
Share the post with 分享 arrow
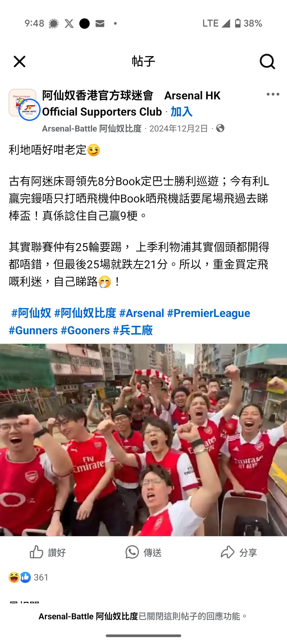click(239, 553)
